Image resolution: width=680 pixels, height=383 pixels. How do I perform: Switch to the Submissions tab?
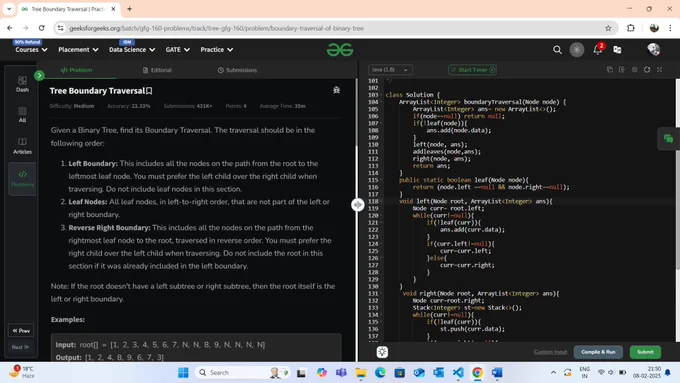[x=237, y=70]
